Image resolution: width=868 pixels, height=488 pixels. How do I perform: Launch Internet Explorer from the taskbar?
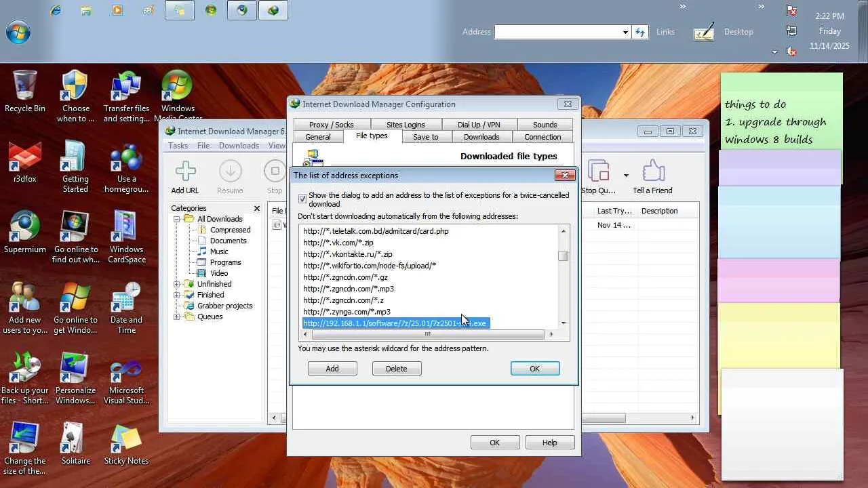click(55, 10)
